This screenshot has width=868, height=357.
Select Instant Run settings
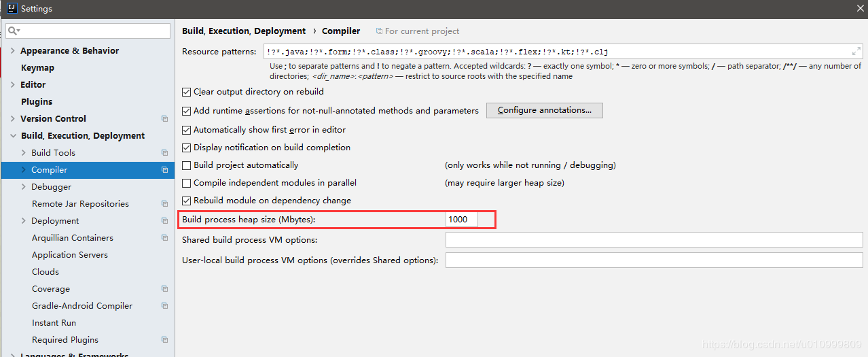[54, 323]
